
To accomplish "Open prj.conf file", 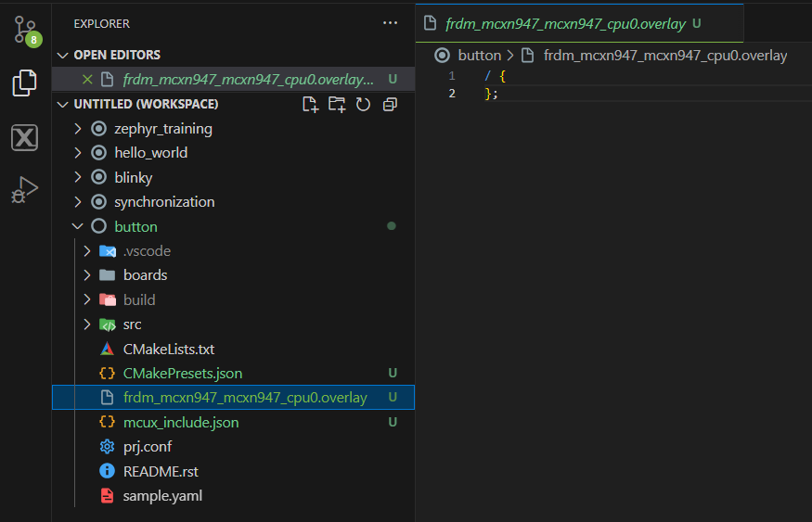I will point(148,447).
